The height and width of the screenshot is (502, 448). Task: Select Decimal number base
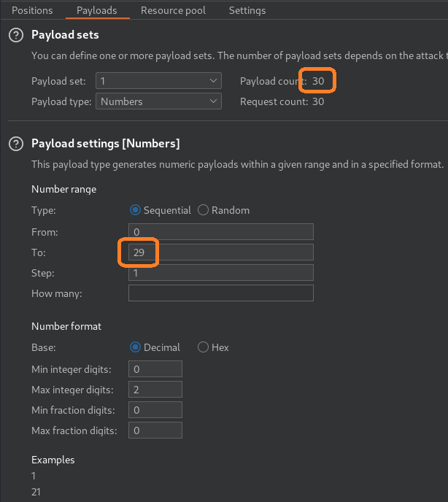(135, 347)
